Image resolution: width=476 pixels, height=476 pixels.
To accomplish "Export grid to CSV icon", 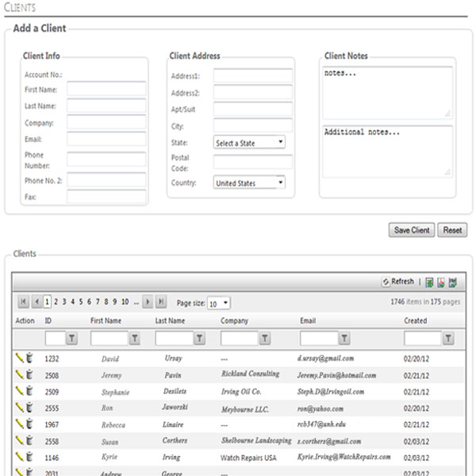I will [x=453, y=282].
